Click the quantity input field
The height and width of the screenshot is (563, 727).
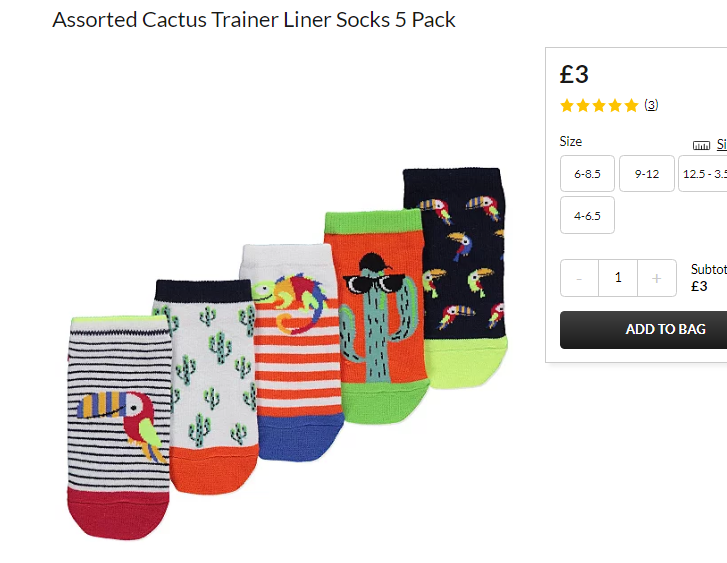[618, 278]
